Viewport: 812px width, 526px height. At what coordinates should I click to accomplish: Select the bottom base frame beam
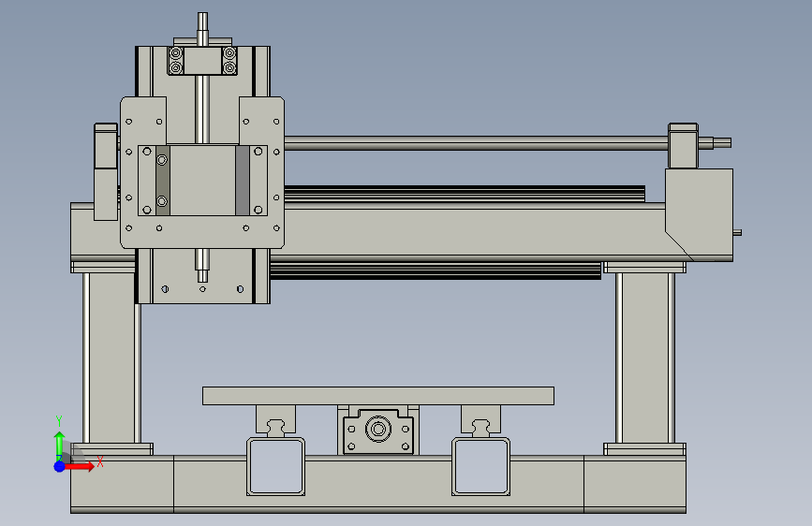click(378, 484)
